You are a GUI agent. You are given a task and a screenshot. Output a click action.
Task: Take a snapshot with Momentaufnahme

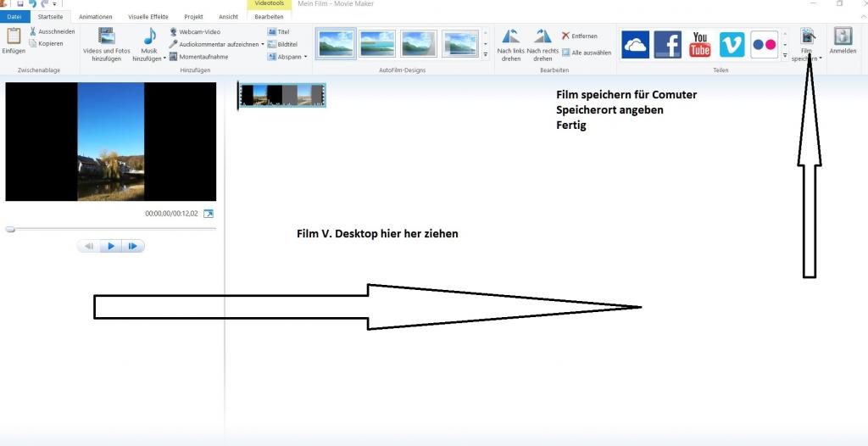click(x=174, y=57)
